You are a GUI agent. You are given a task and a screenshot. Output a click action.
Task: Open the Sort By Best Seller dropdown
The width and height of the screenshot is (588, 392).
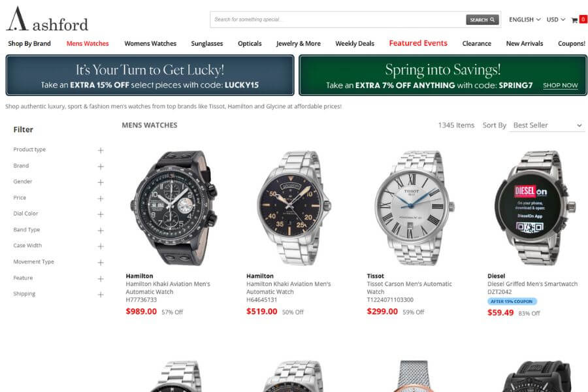[x=547, y=125]
